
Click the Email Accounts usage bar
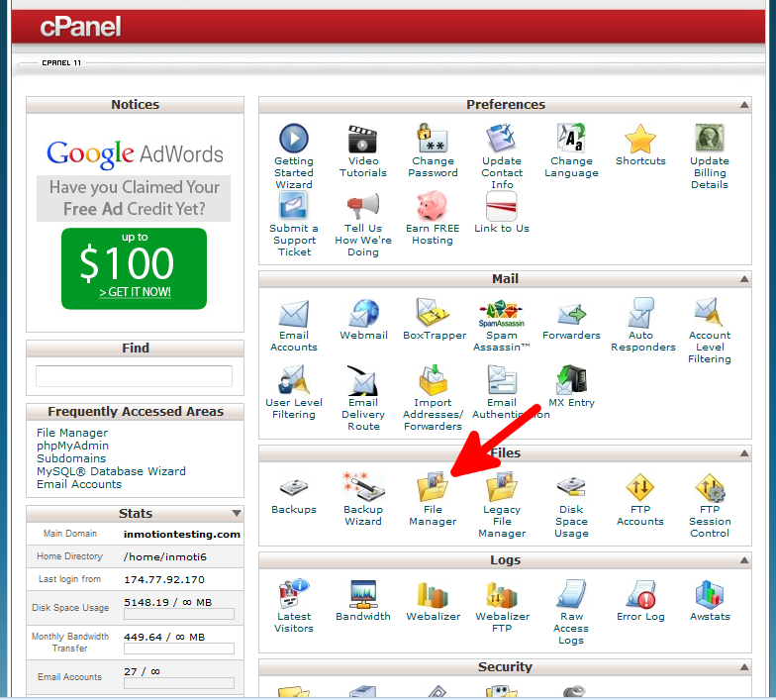click(x=178, y=683)
